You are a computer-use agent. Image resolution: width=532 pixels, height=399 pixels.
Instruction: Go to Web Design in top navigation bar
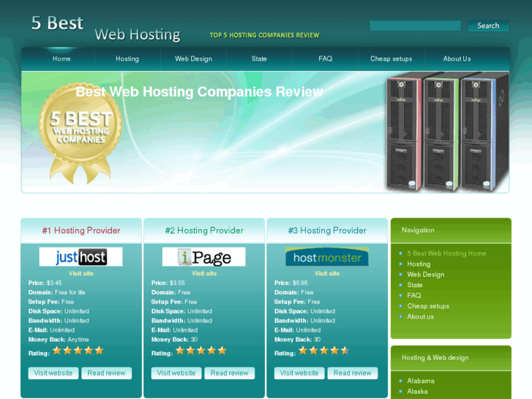coord(193,59)
